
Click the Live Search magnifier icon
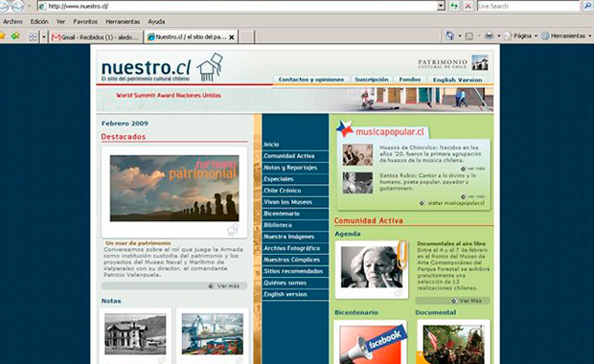pyautogui.click(x=586, y=6)
